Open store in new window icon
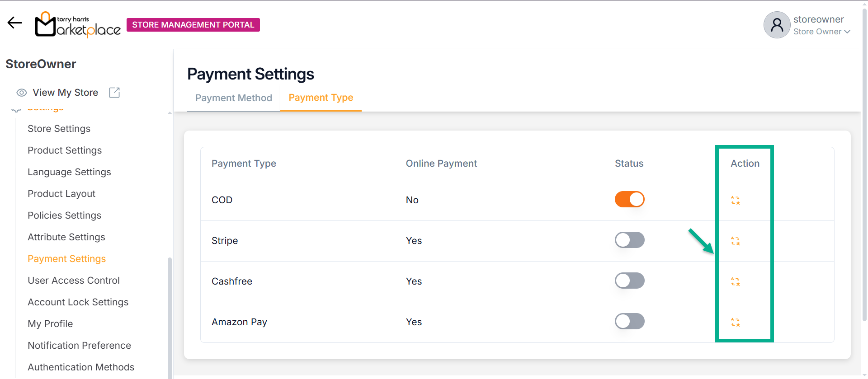The image size is (868, 379). [114, 93]
